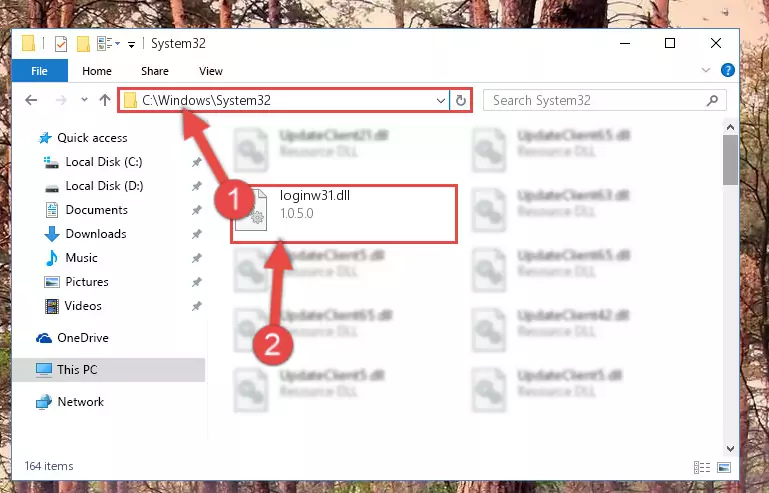769x493 pixels.
Task: Open the File menu
Action: (x=40, y=71)
